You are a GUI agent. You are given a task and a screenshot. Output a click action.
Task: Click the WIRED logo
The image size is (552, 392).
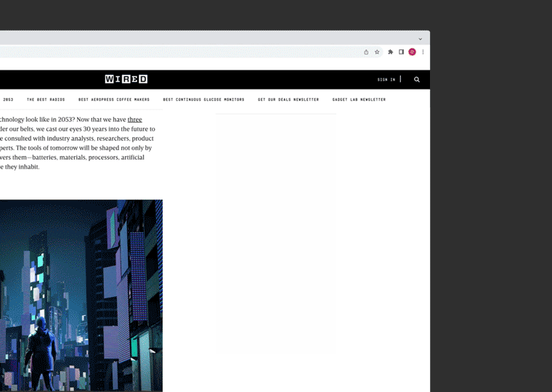pyautogui.click(x=126, y=79)
